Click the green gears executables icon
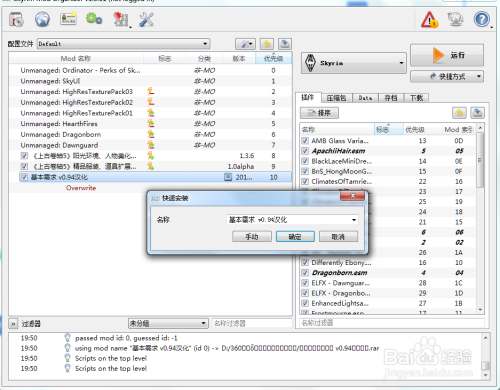Image resolution: width=500 pixels, height=390 pixels. click(94, 19)
